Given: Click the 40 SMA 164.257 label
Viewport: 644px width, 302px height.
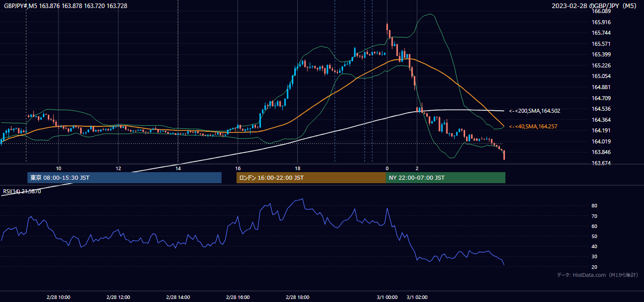Looking at the screenshot, I should pos(533,126).
